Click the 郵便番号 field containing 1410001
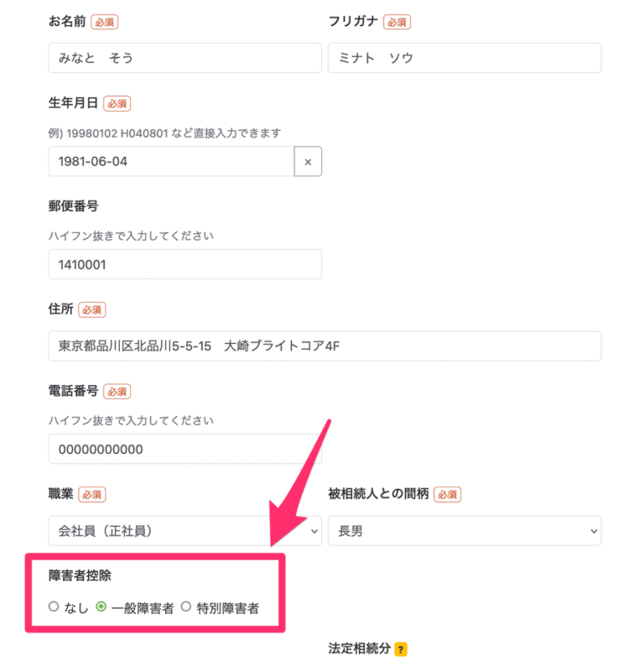 point(184,264)
